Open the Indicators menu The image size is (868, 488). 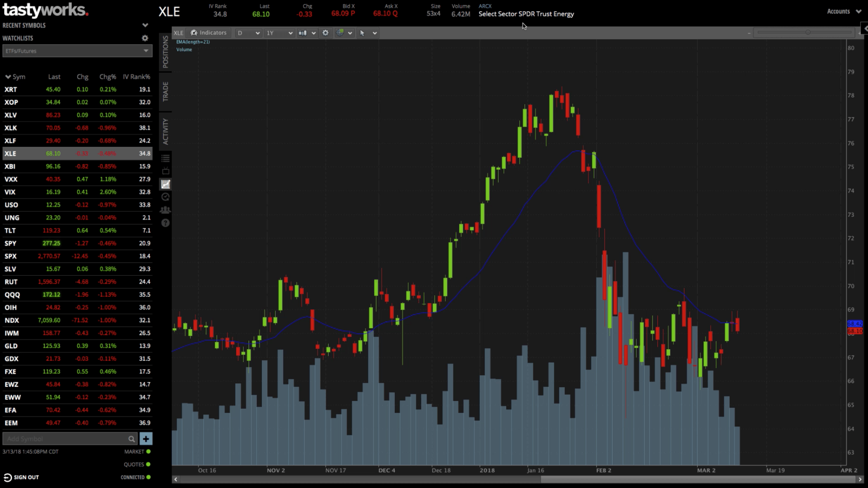(x=209, y=33)
